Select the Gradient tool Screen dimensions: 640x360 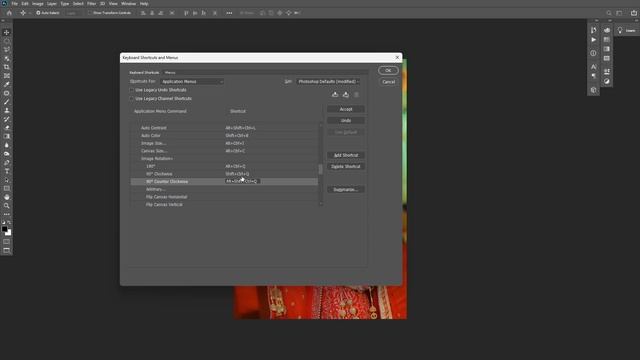tap(7, 136)
